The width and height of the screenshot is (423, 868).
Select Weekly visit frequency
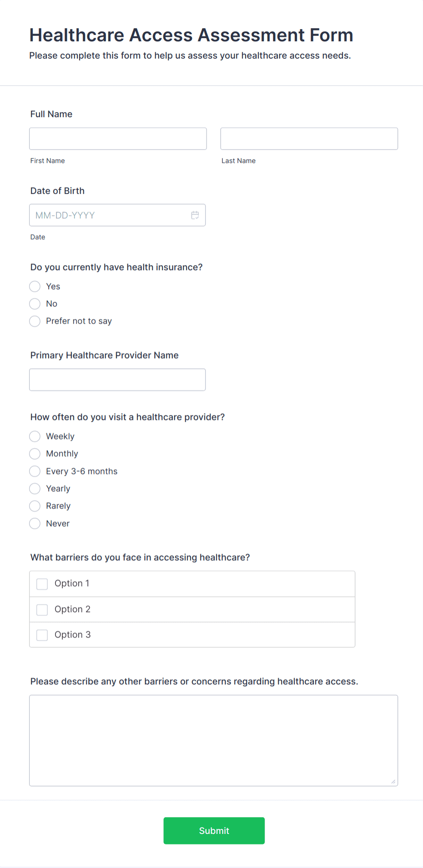(x=35, y=436)
